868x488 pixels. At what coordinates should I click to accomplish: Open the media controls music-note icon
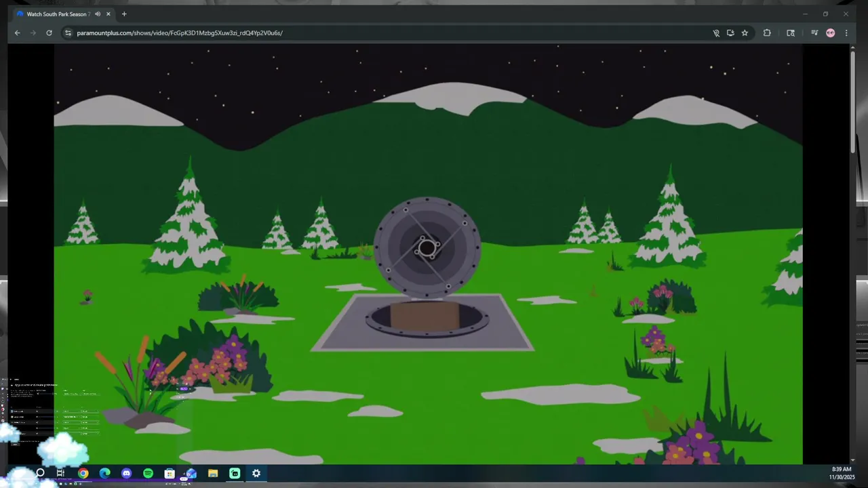click(x=814, y=33)
